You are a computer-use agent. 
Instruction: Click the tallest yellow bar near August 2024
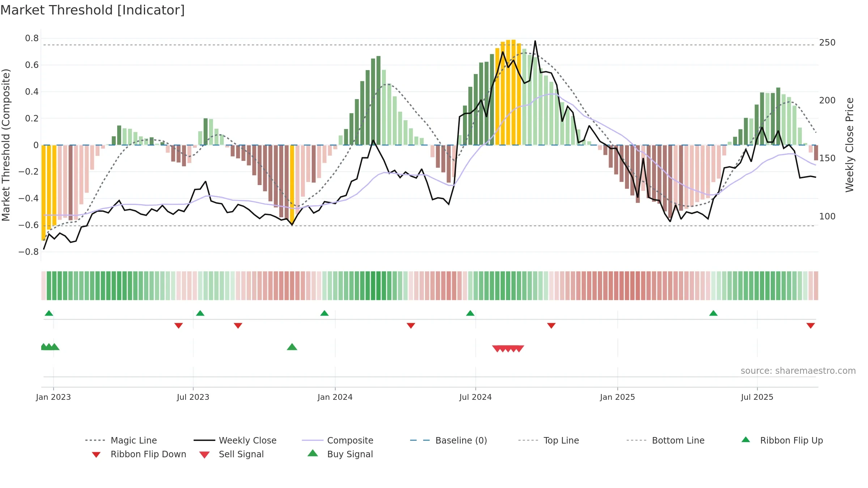point(514,93)
